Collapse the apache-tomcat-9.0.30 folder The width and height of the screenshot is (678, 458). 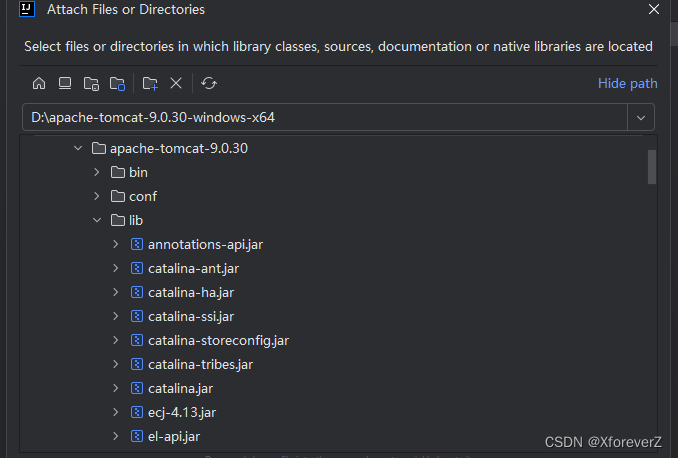(78, 148)
